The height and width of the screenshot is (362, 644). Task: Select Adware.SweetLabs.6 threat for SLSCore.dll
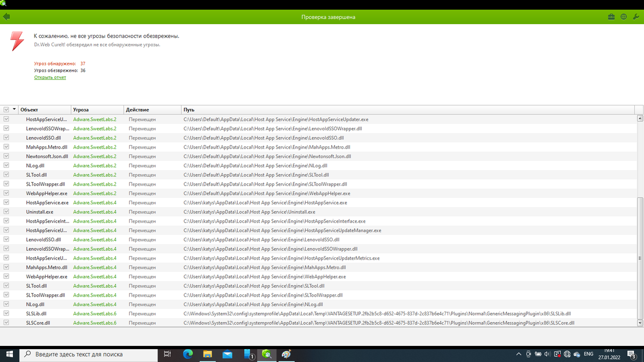(95, 323)
